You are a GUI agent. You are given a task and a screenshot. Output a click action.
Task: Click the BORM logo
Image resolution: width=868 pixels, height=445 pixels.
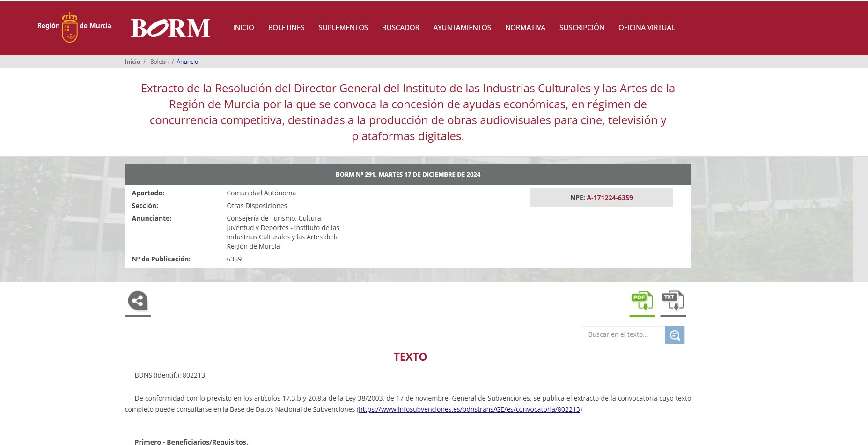[170, 28]
